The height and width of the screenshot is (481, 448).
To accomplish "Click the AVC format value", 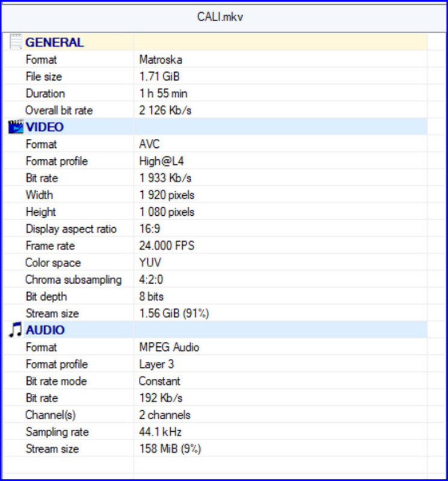I will (x=149, y=144).
